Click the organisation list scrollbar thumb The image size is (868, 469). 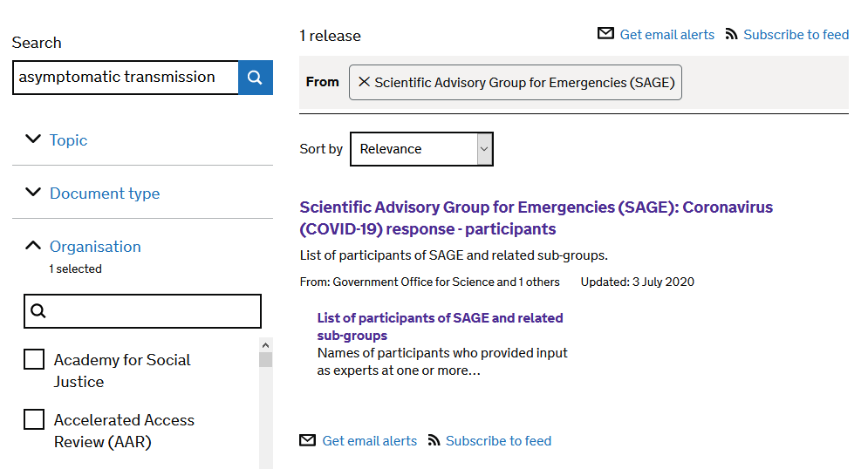coord(266,359)
